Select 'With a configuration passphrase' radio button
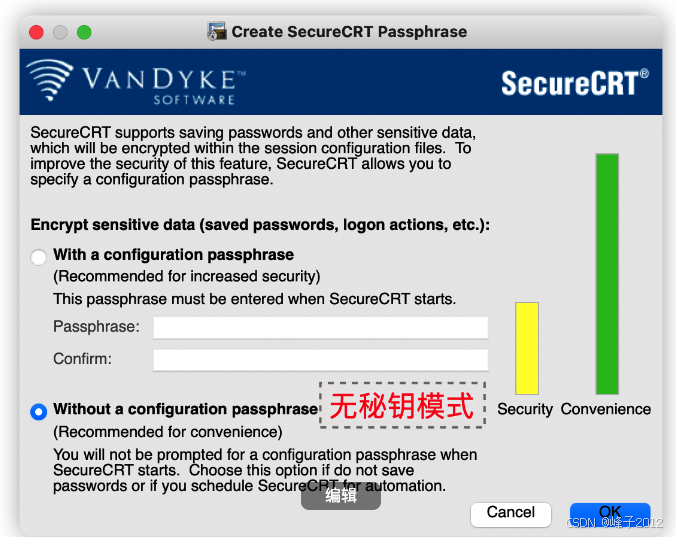676x537 pixels. click(x=38, y=257)
